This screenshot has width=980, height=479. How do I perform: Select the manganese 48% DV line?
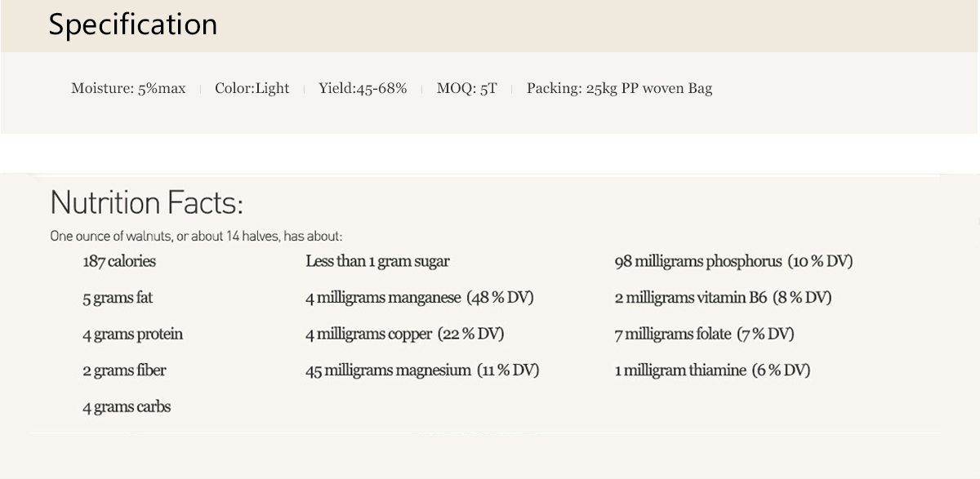[x=420, y=298]
